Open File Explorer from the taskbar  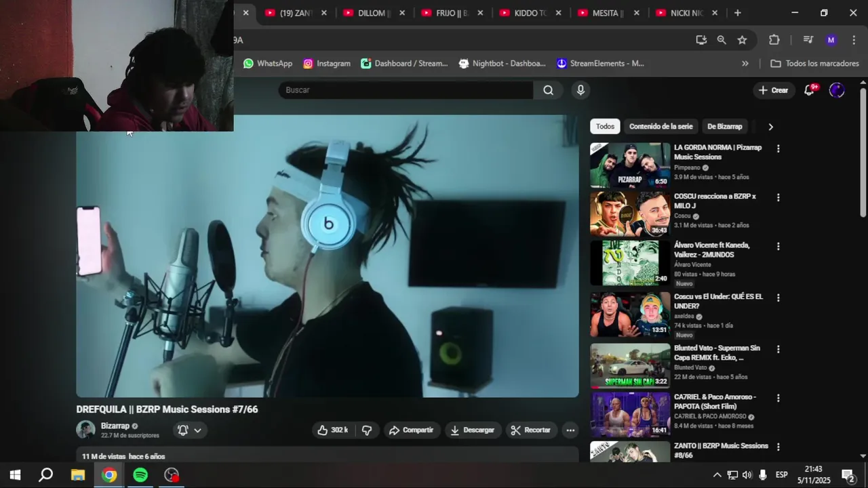point(78,475)
